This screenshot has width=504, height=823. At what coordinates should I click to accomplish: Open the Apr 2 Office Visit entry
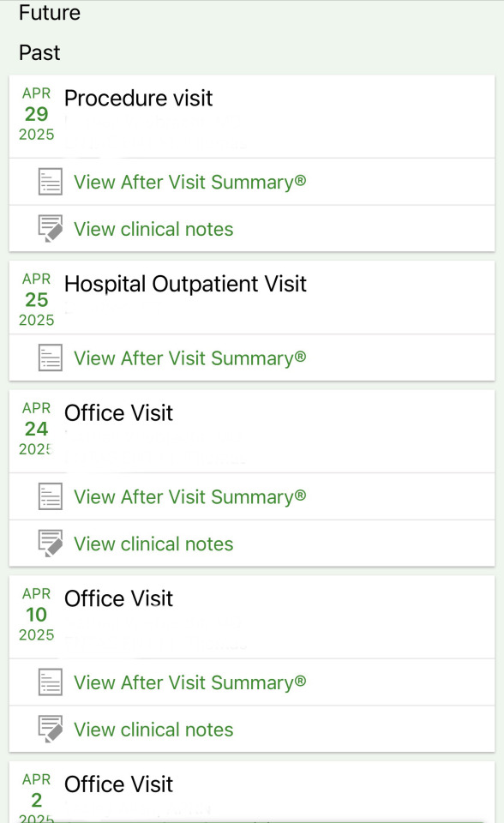(x=252, y=792)
